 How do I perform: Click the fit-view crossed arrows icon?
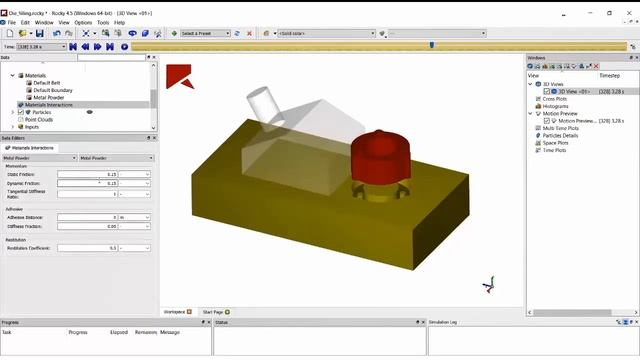86,33
